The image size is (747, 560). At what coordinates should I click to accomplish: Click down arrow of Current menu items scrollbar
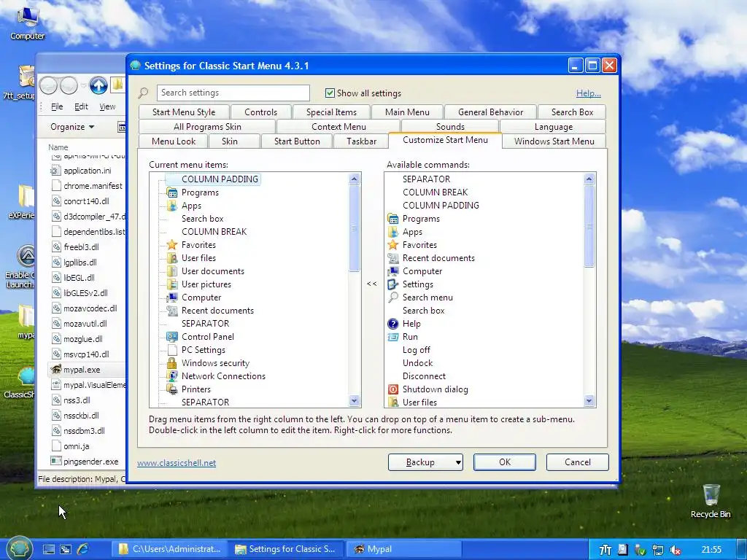[x=354, y=401]
